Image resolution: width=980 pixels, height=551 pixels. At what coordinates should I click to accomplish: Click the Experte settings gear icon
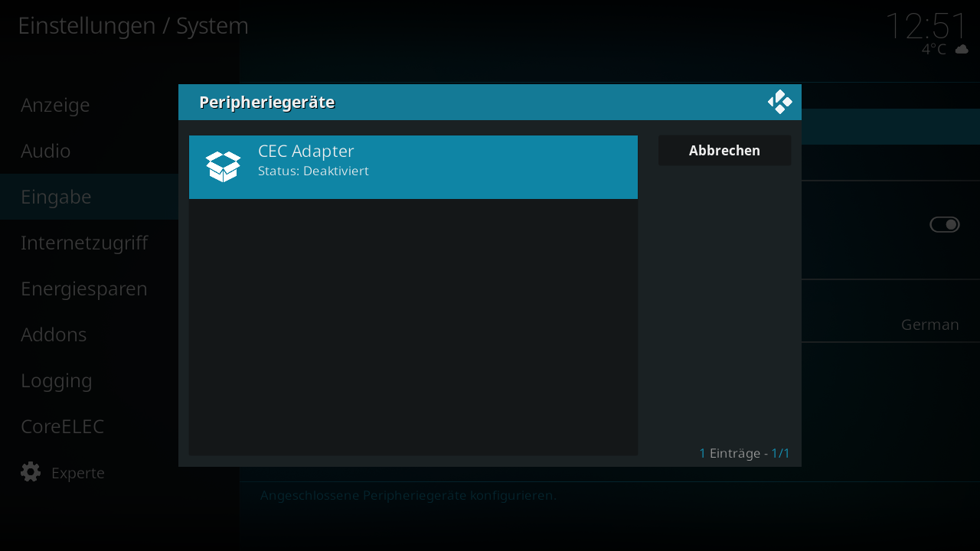[x=31, y=472]
